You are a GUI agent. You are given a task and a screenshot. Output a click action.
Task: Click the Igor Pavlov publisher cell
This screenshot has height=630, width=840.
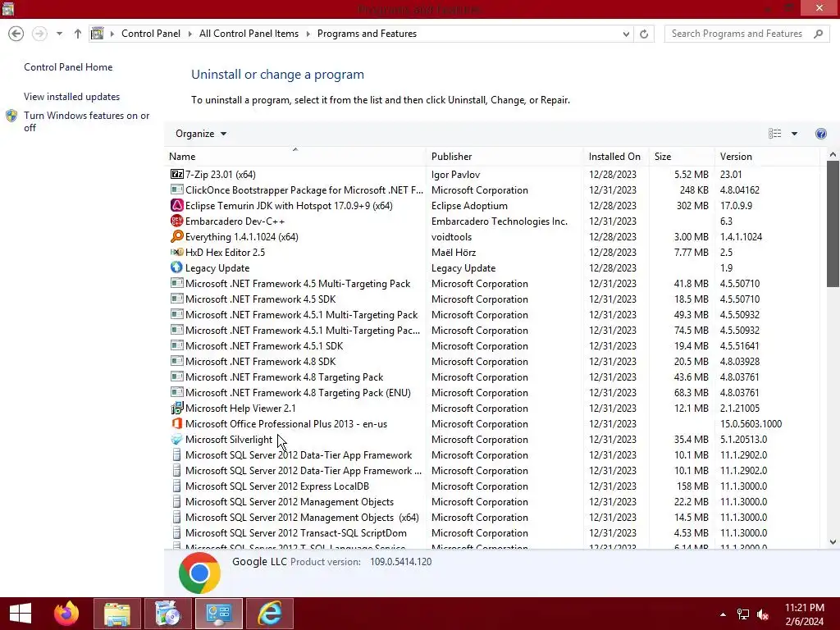(455, 175)
